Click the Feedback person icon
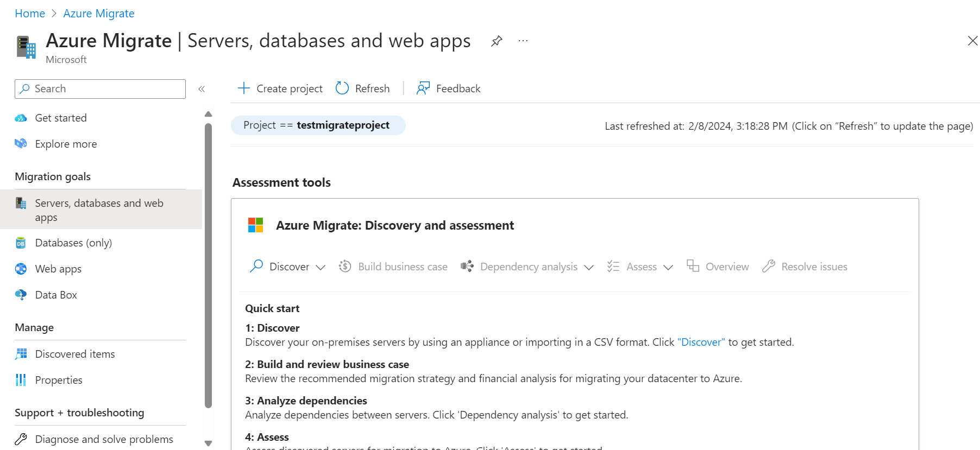Screen dimensions: 980x450 pos(423,88)
